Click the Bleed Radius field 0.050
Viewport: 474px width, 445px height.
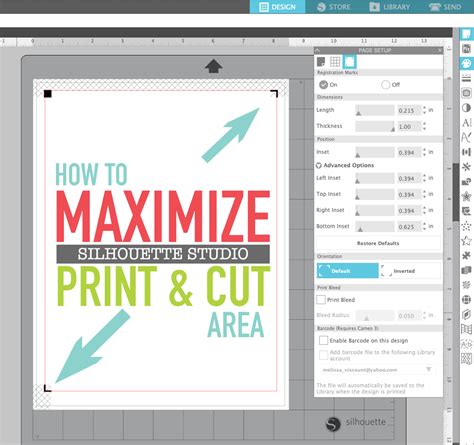click(409, 315)
